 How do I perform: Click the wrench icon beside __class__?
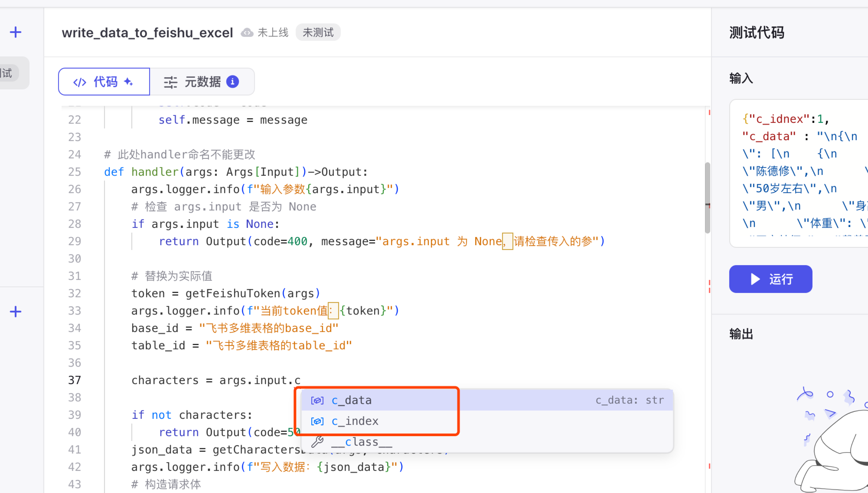pyautogui.click(x=317, y=442)
